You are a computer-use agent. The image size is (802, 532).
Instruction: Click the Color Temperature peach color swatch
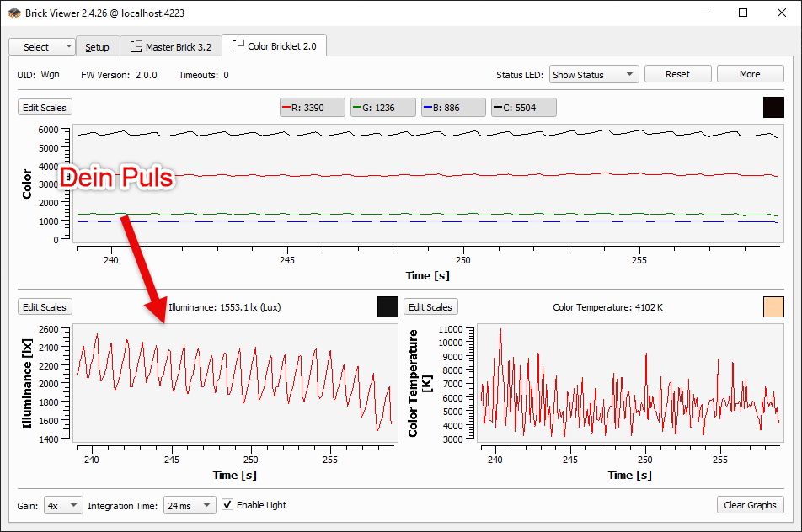pos(773,306)
